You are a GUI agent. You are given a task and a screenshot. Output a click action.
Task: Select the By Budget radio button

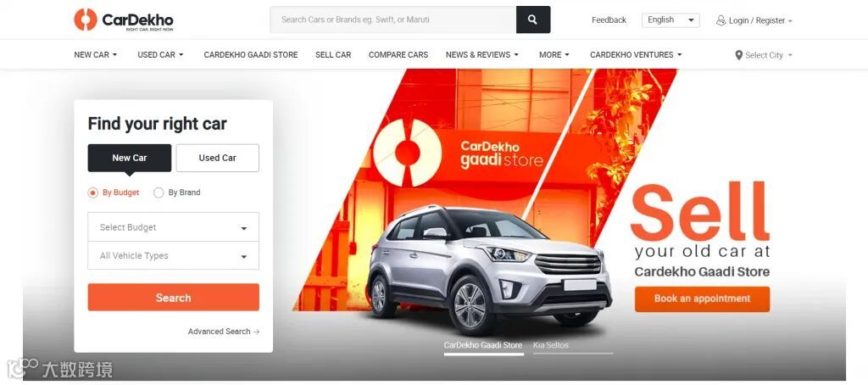pos(93,192)
